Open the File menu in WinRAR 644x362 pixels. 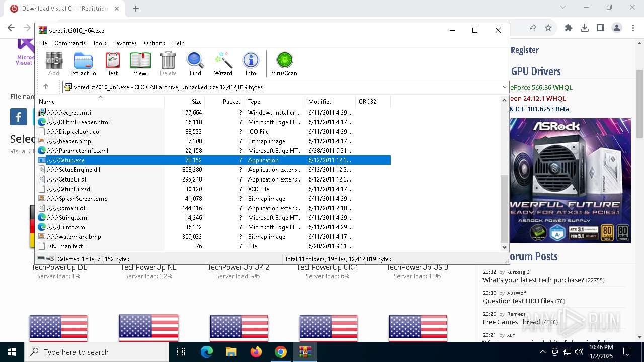click(x=43, y=43)
